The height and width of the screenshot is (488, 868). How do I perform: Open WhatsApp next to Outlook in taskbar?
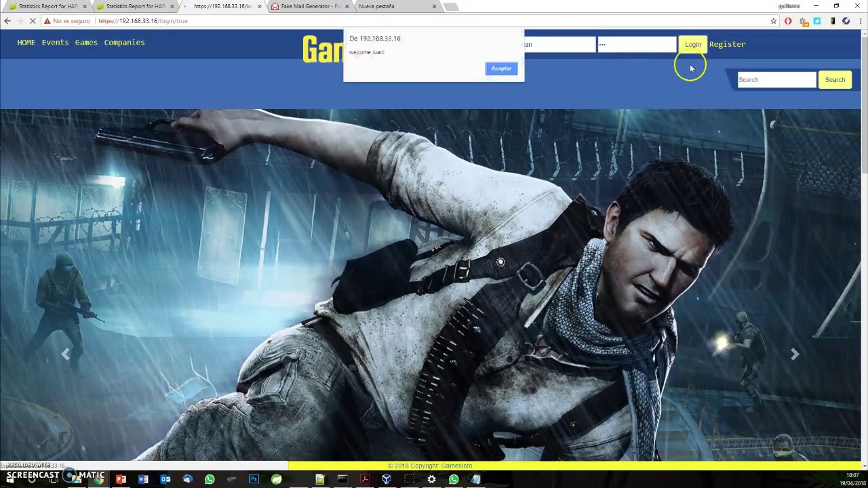pos(210,479)
